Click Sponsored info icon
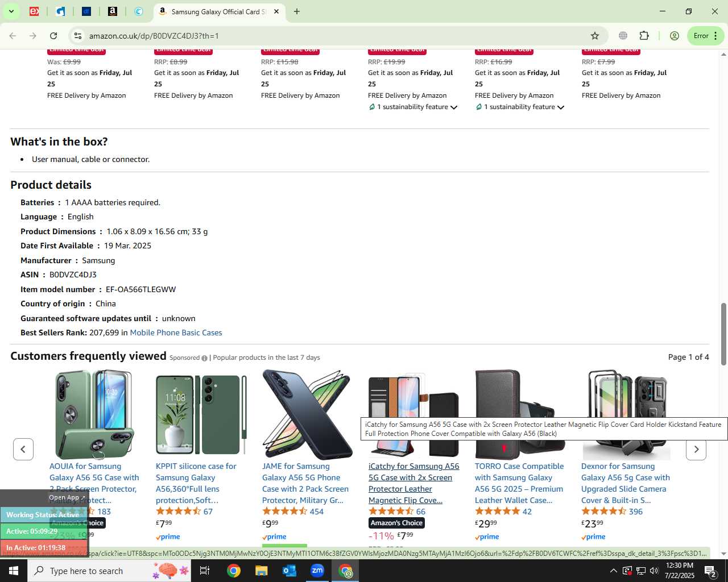The height and width of the screenshot is (582, 728). (204, 358)
